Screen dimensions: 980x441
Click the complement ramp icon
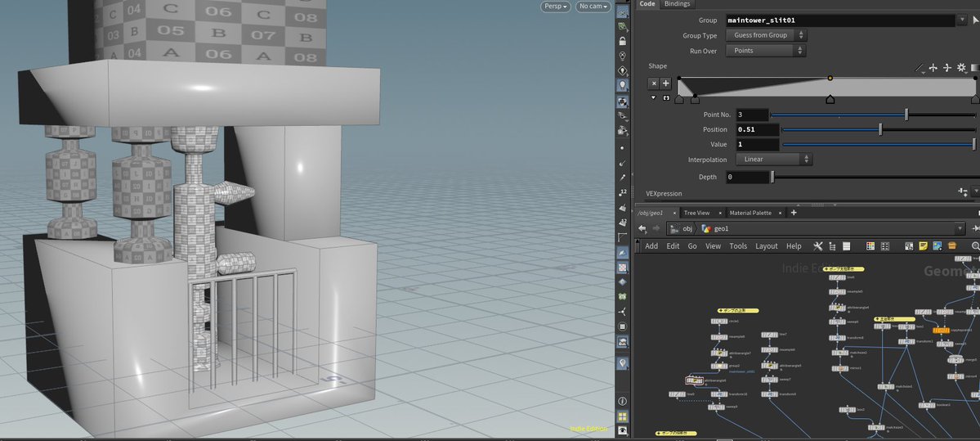click(946, 68)
